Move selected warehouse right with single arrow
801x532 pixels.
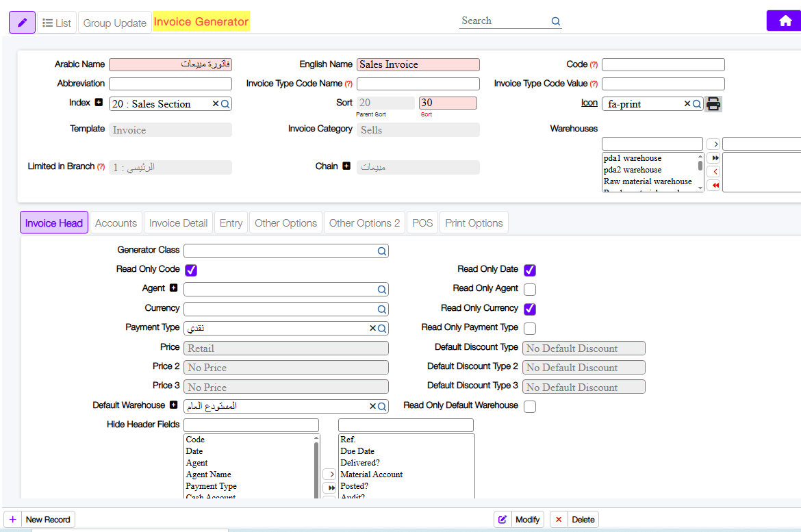point(713,144)
